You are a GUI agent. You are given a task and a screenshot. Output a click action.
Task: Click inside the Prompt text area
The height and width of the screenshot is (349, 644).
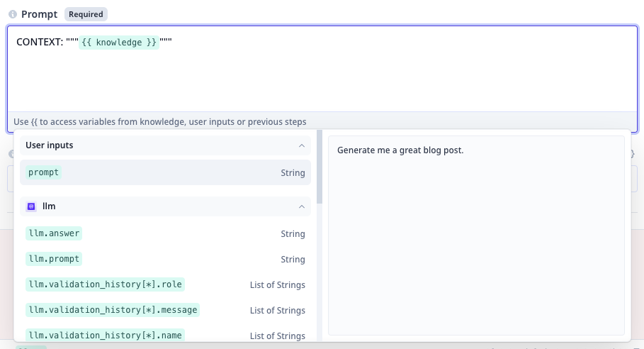click(x=322, y=69)
